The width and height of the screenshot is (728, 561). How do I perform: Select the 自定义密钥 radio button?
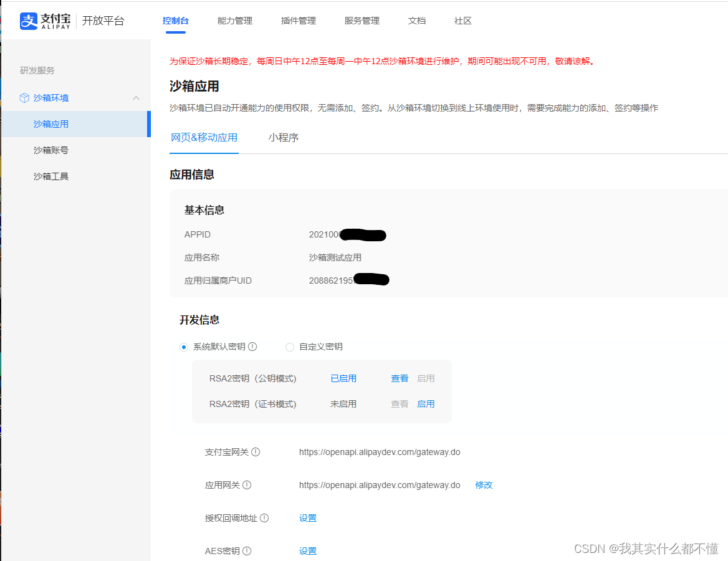290,347
